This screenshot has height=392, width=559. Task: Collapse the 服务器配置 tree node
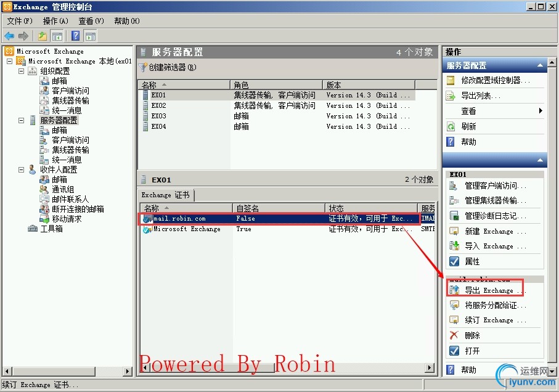[x=22, y=120]
